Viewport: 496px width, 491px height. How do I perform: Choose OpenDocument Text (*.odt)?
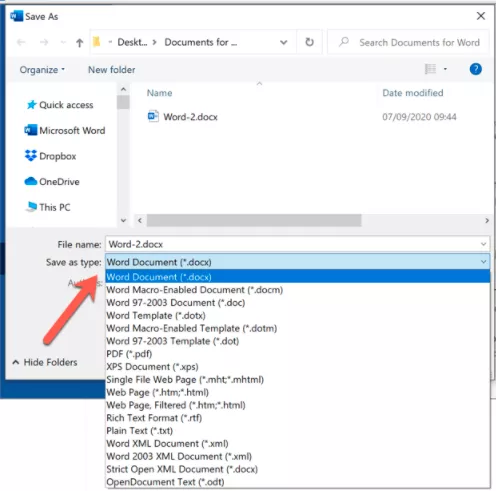(298, 482)
